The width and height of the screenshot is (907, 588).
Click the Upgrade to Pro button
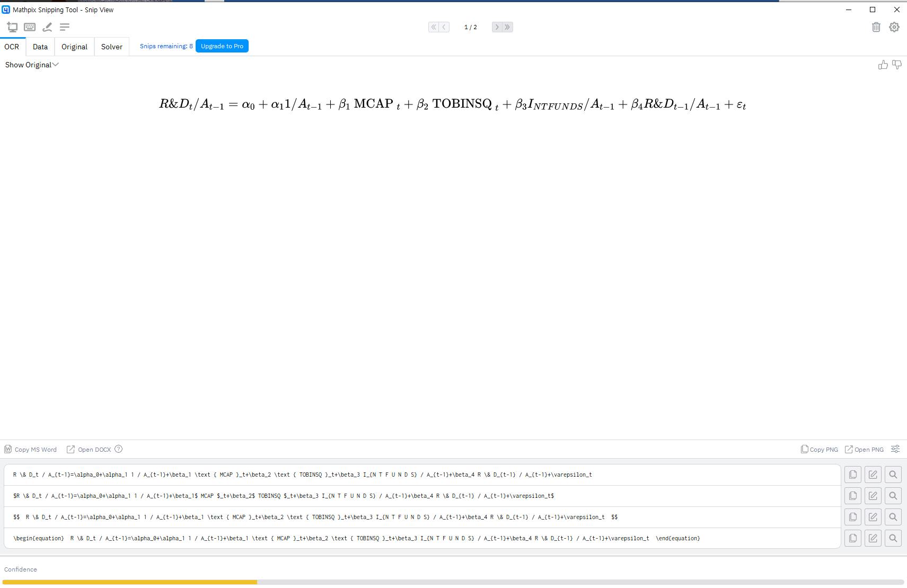point(222,46)
